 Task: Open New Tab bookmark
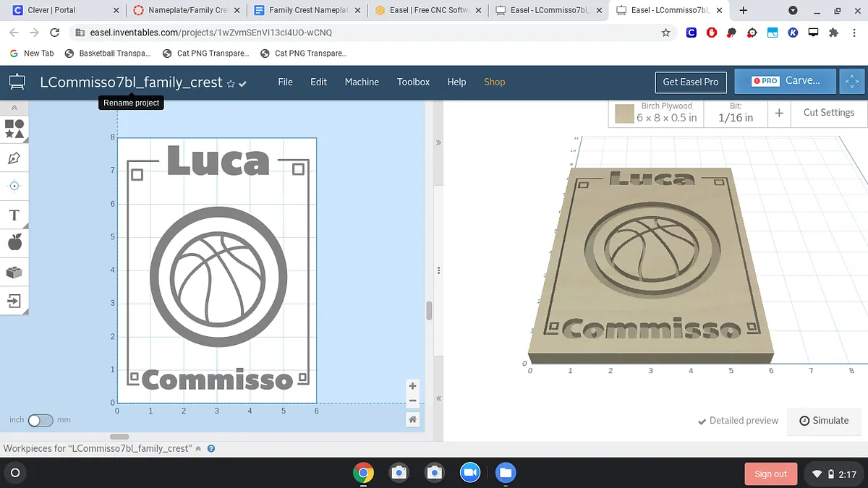31,53
